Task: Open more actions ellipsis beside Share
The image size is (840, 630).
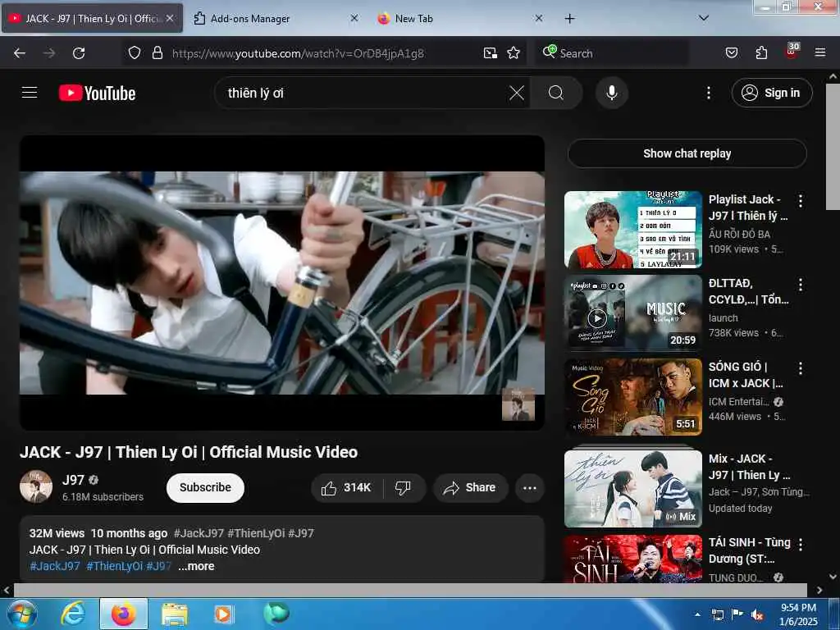Action: [x=529, y=487]
